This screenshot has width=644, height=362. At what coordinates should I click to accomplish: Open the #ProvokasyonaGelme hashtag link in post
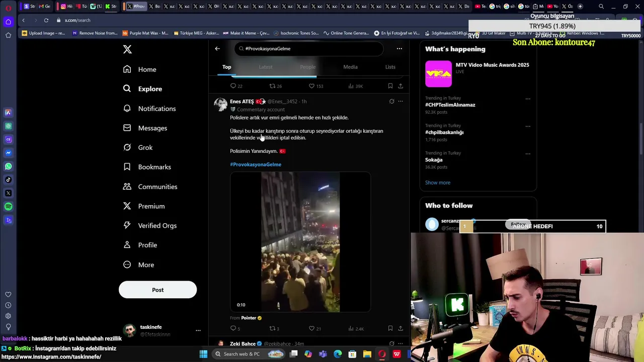pos(256,164)
